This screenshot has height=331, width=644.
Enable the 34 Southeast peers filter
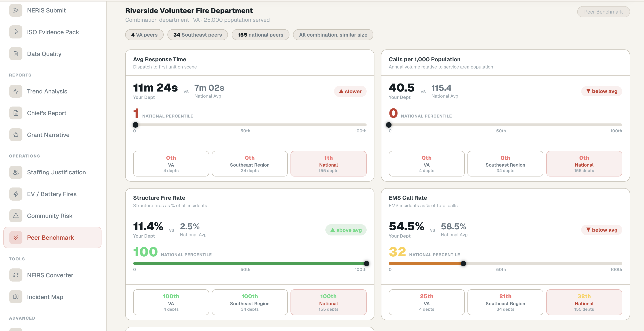coord(197,35)
